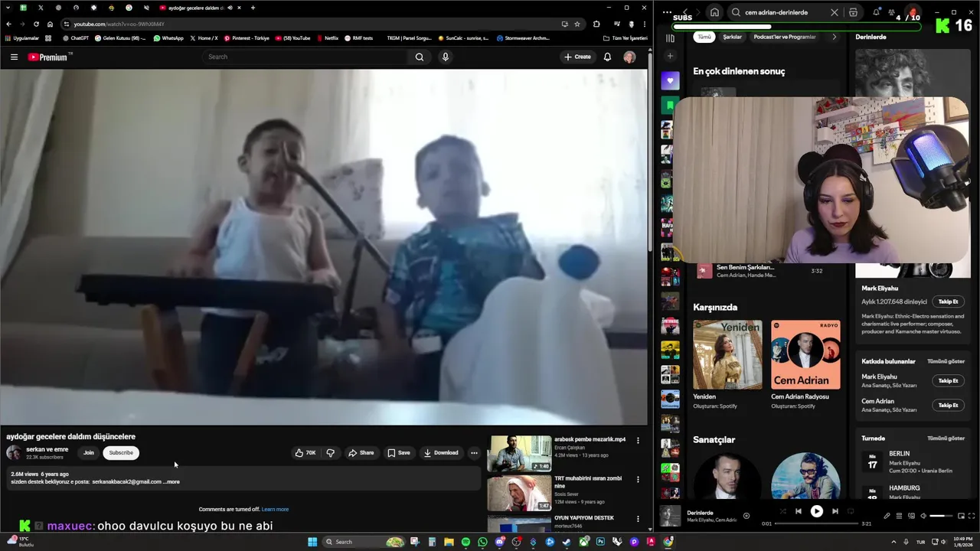Show all Turnede dates via Tümünü göster
The image size is (980, 551).
click(x=946, y=439)
